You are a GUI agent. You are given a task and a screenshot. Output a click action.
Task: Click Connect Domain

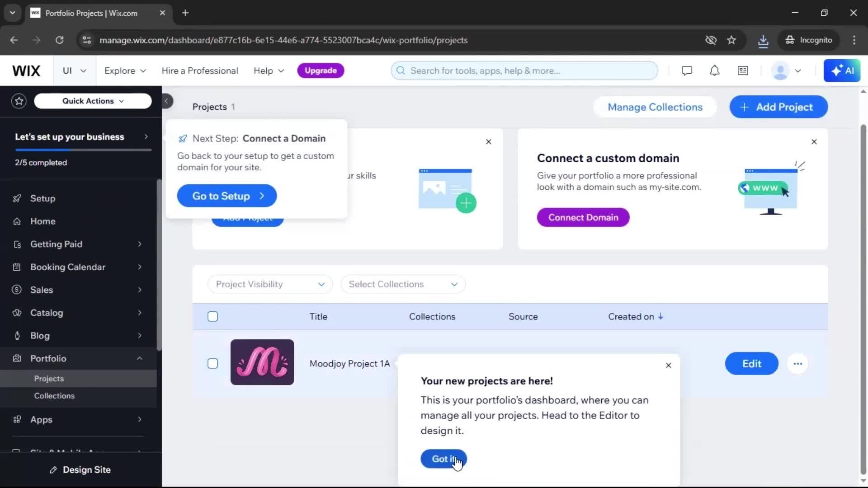point(583,217)
